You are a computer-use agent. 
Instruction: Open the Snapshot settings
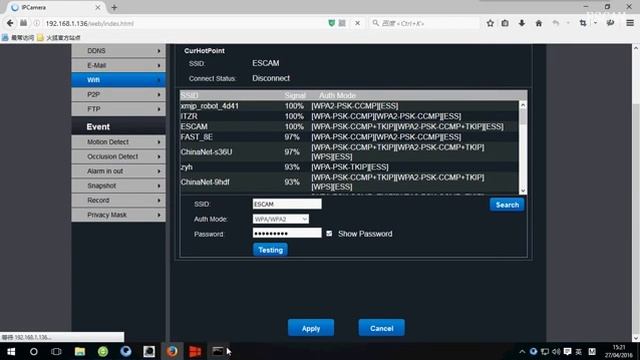[x=118, y=186]
